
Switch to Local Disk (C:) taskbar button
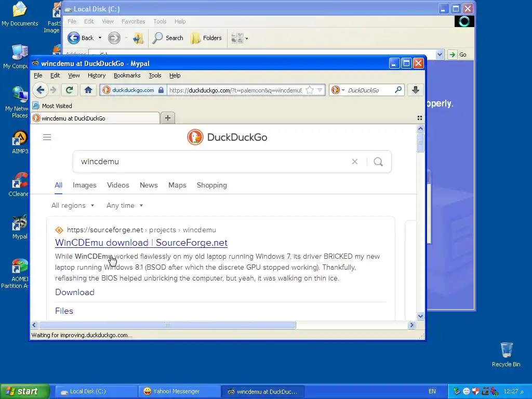click(x=96, y=392)
